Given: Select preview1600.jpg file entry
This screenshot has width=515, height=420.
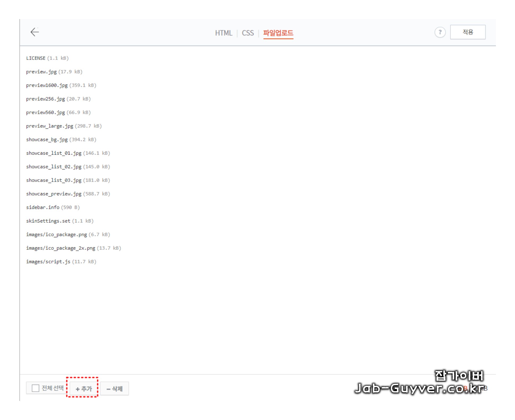Looking at the screenshot, I should click(x=47, y=85).
